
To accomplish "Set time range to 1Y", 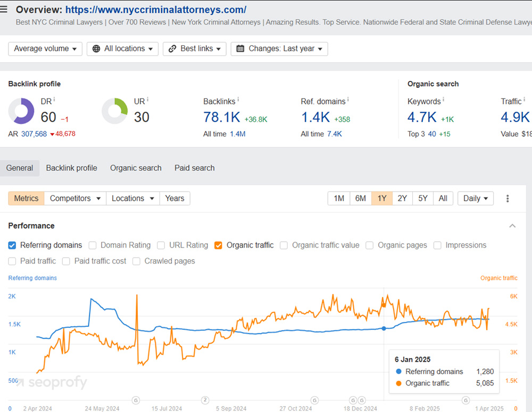I will click(x=382, y=199).
